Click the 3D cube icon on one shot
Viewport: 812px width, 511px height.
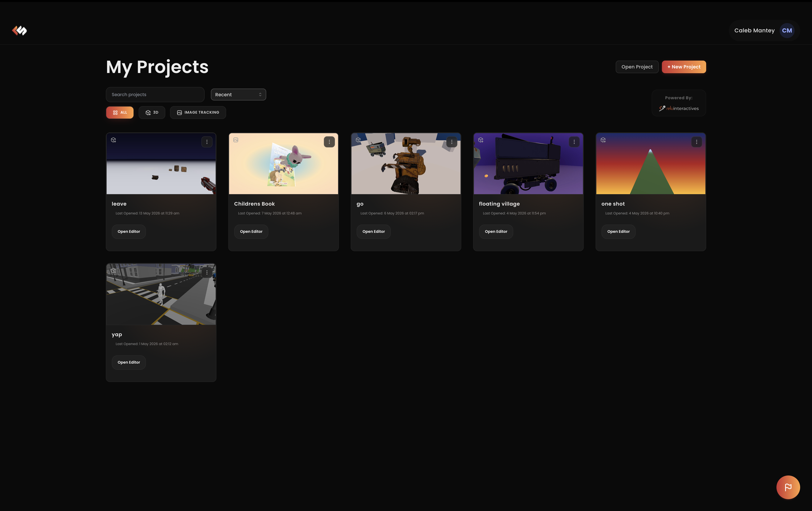point(603,140)
